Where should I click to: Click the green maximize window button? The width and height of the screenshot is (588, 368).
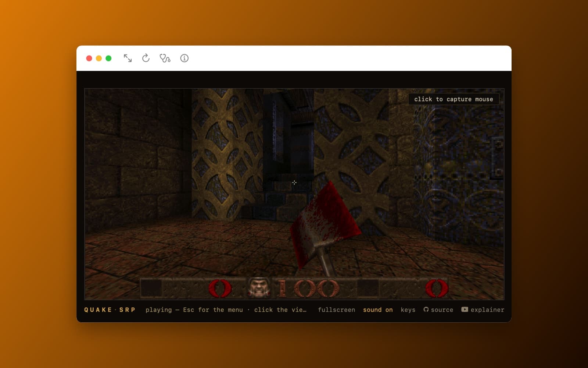pos(108,58)
